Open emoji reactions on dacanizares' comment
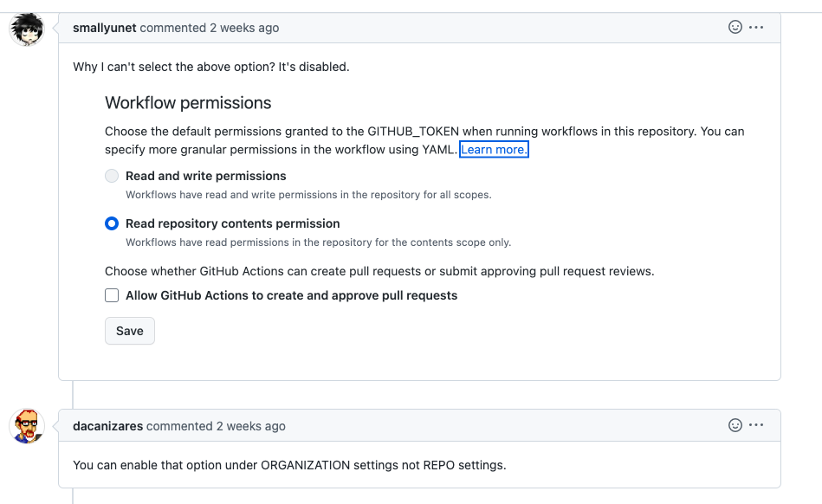Image resolution: width=822 pixels, height=504 pixels. tap(735, 425)
